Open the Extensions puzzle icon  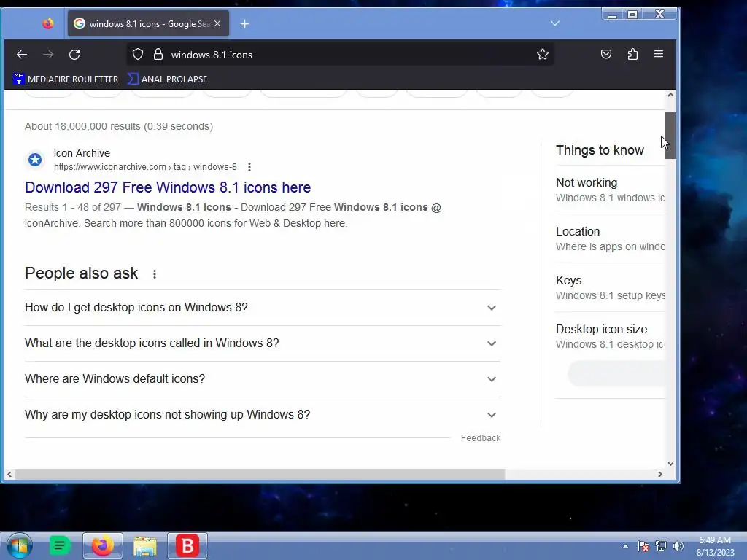[632, 54]
